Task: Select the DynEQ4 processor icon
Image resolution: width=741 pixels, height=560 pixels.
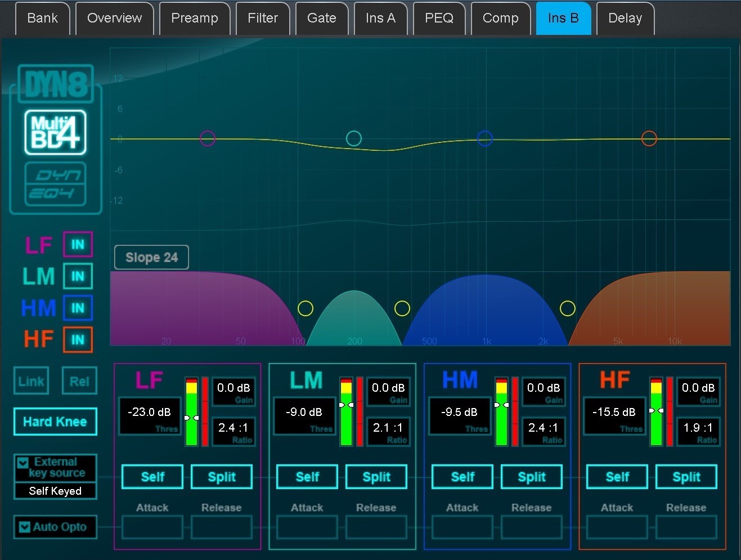Action: [x=55, y=184]
